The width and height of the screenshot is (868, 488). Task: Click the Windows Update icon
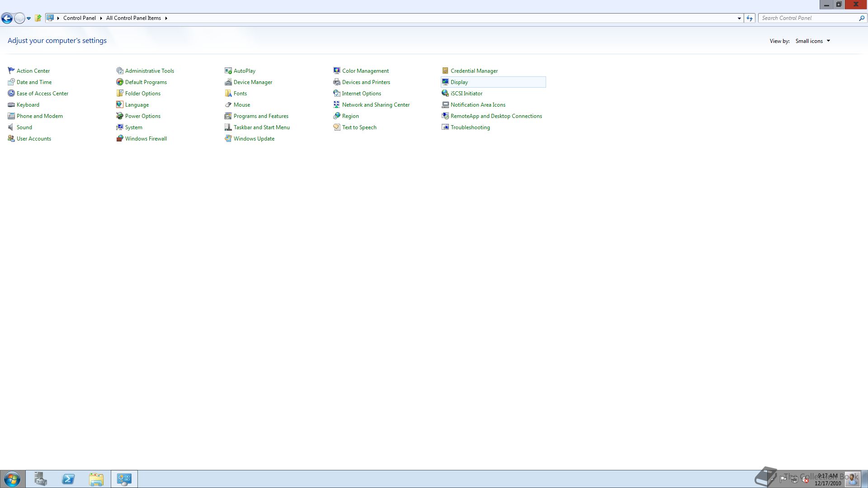pos(228,138)
